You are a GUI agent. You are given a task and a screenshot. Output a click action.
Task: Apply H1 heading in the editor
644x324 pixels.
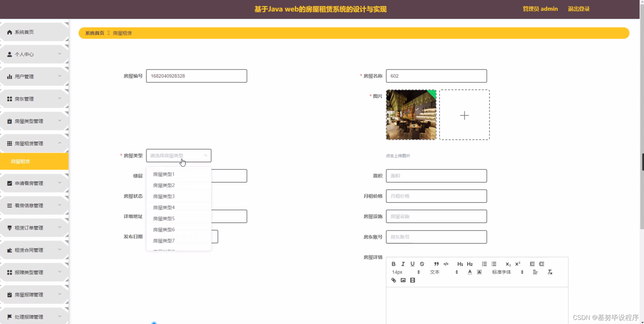coord(460,264)
